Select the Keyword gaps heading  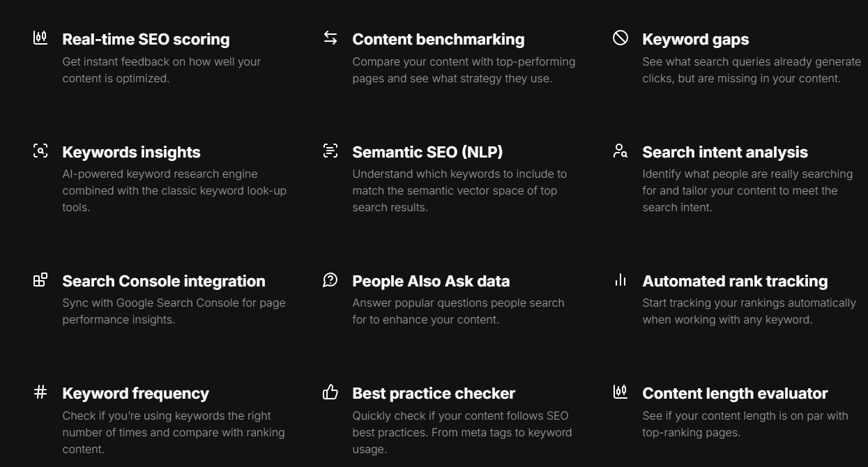pyautogui.click(x=696, y=40)
